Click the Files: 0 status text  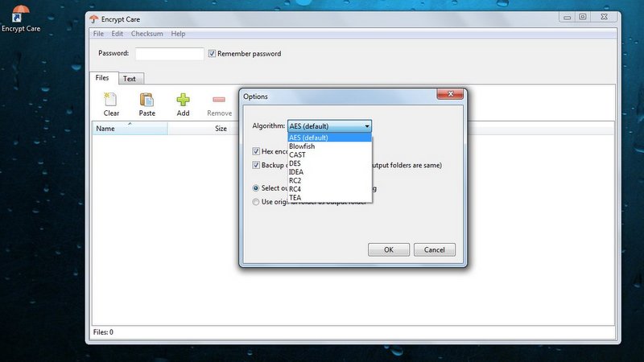103,332
